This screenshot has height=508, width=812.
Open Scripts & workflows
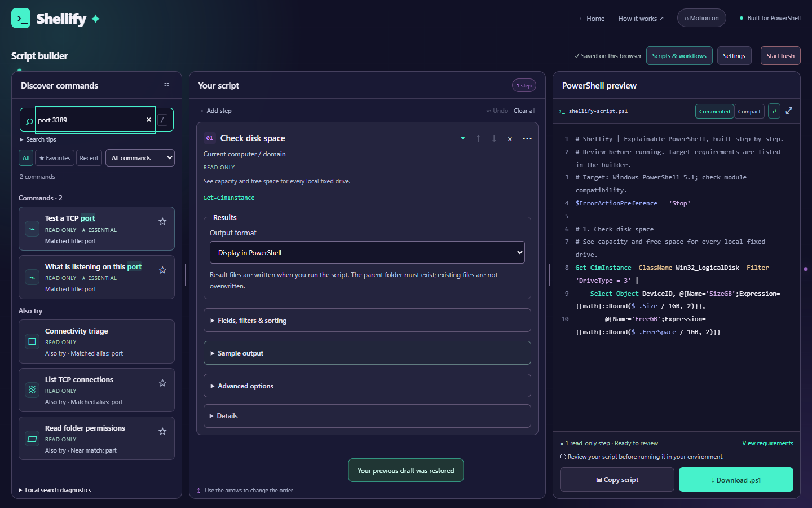point(679,56)
